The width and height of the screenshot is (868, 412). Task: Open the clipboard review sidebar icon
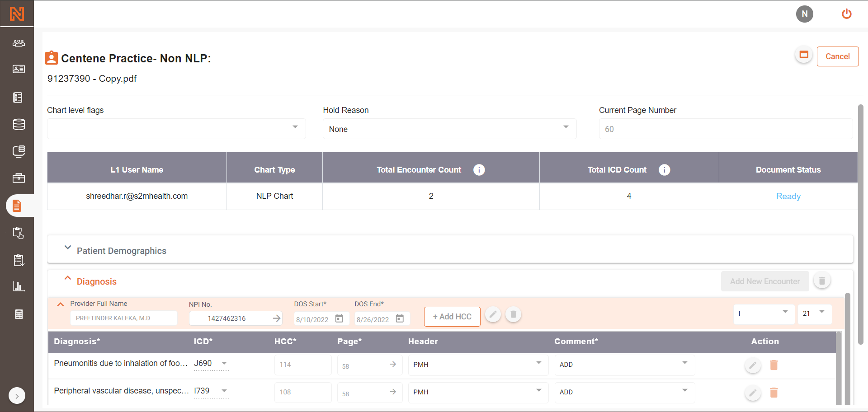18,233
